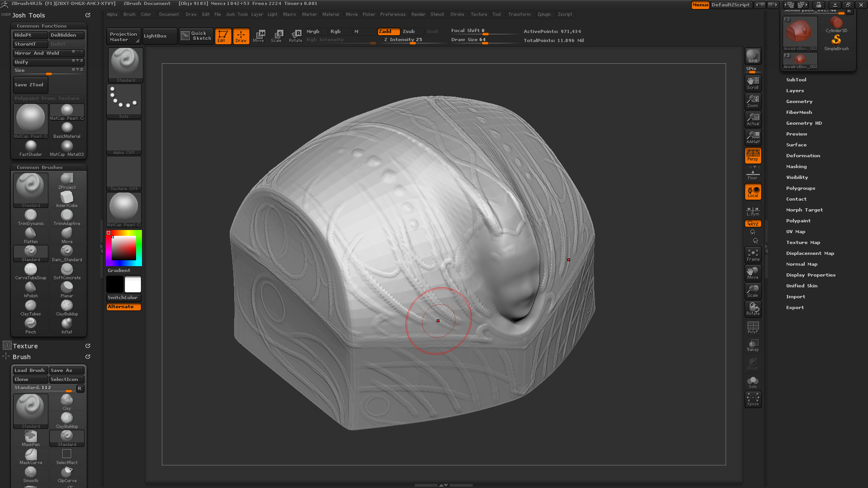Select the JewelryBox tool thumbnail
This screenshot has width=868, height=488.
coord(800,33)
